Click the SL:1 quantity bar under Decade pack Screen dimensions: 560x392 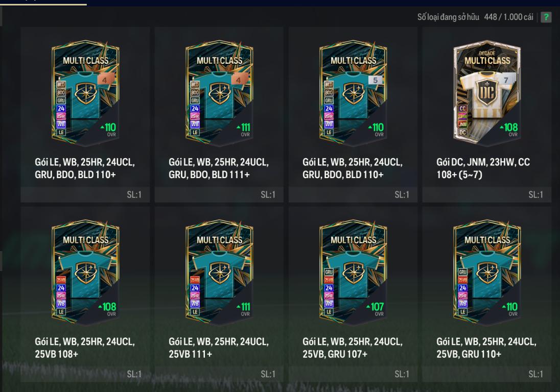point(487,194)
